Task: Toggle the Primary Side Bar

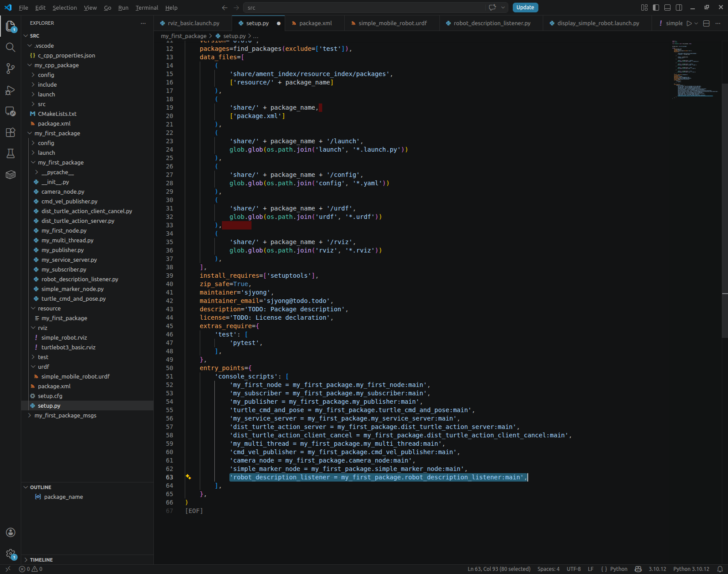Action: click(656, 8)
